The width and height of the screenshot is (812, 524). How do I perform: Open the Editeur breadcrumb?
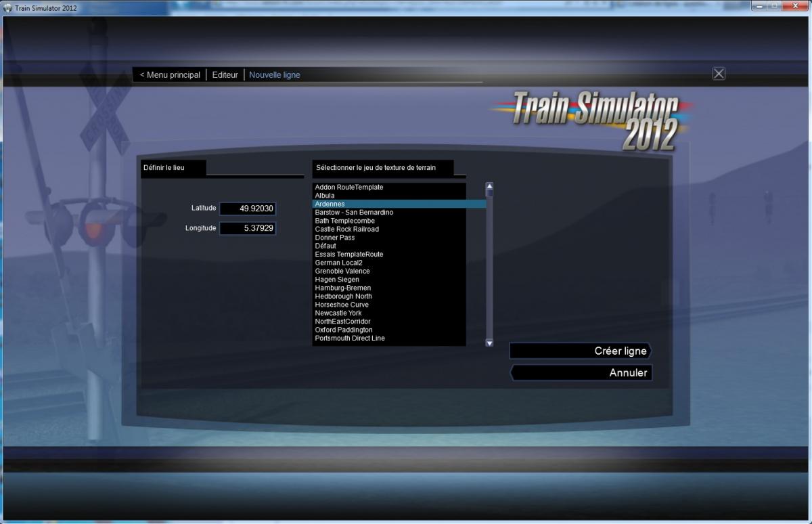(x=225, y=75)
